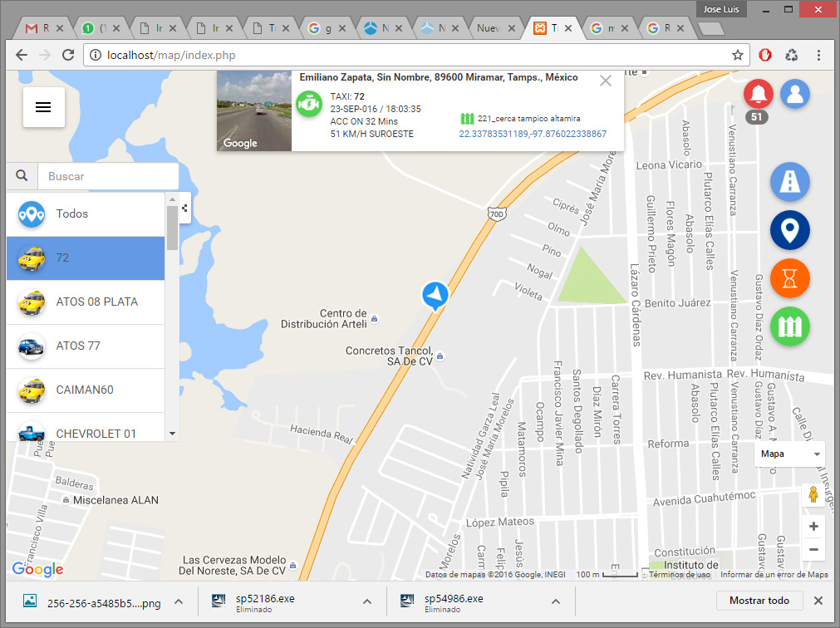Image resolution: width=840 pixels, height=628 pixels.
Task: Open the Mapa map type dropdown
Action: [x=789, y=454]
